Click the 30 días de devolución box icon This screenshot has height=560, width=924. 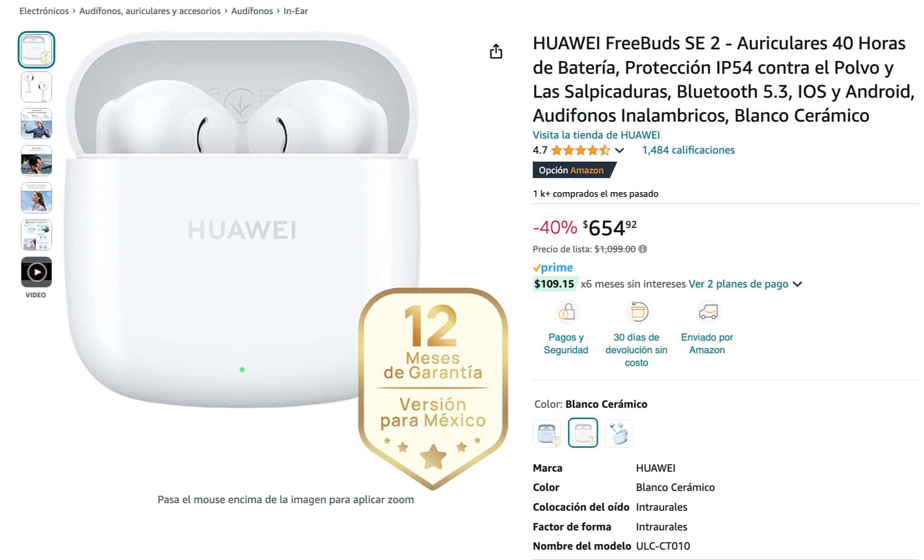click(639, 312)
